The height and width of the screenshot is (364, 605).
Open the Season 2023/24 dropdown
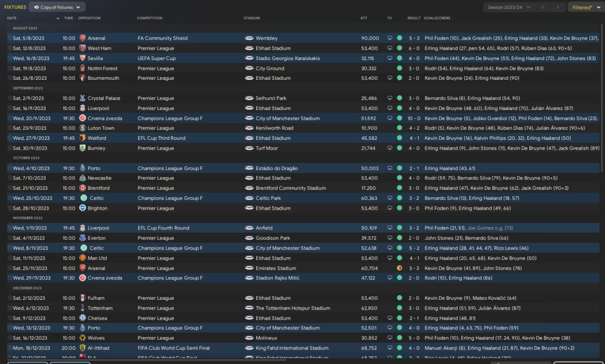tap(510, 7)
